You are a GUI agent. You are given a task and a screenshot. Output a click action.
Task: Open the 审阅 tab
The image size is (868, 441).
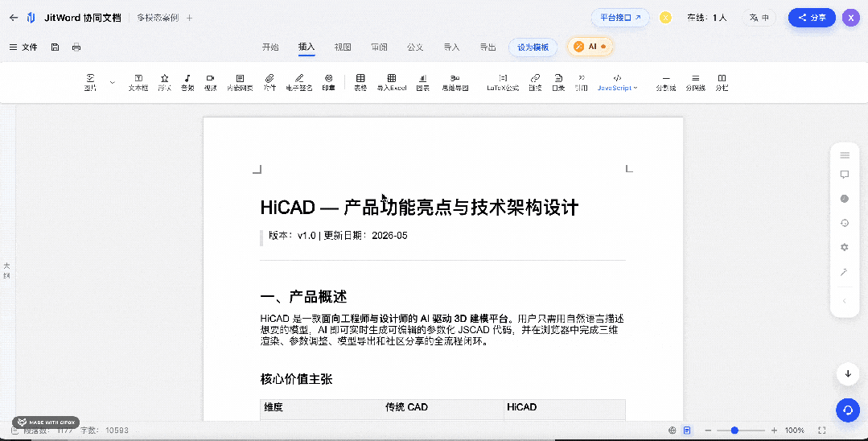[379, 47]
